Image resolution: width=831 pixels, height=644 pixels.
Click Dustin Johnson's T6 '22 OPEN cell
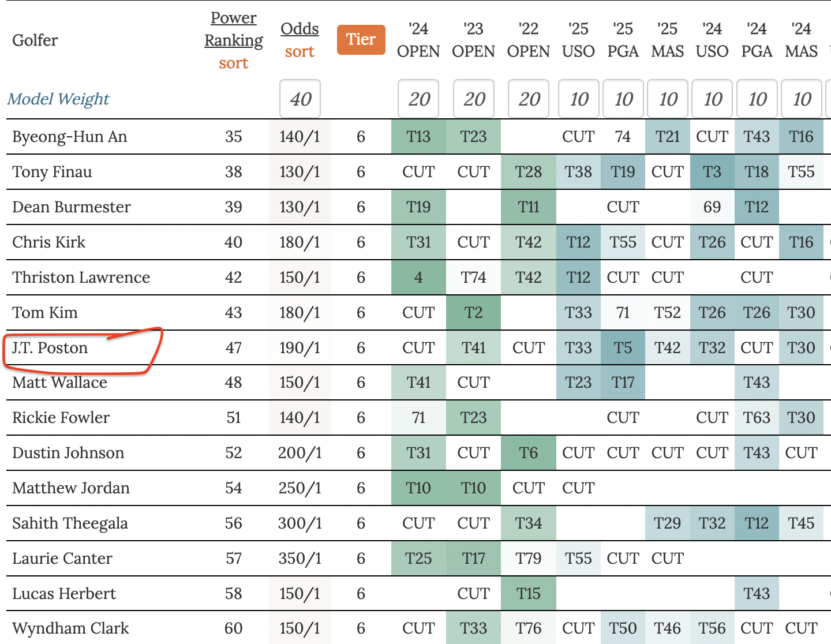(529, 453)
